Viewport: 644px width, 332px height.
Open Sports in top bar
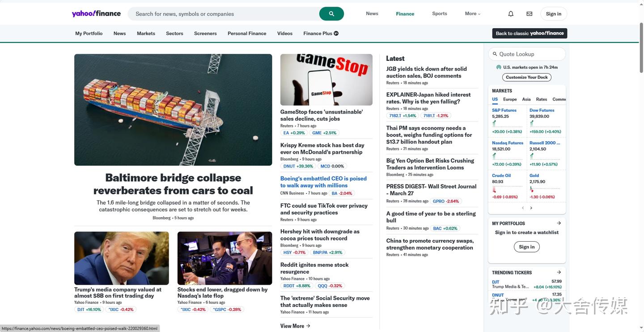pos(440,13)
